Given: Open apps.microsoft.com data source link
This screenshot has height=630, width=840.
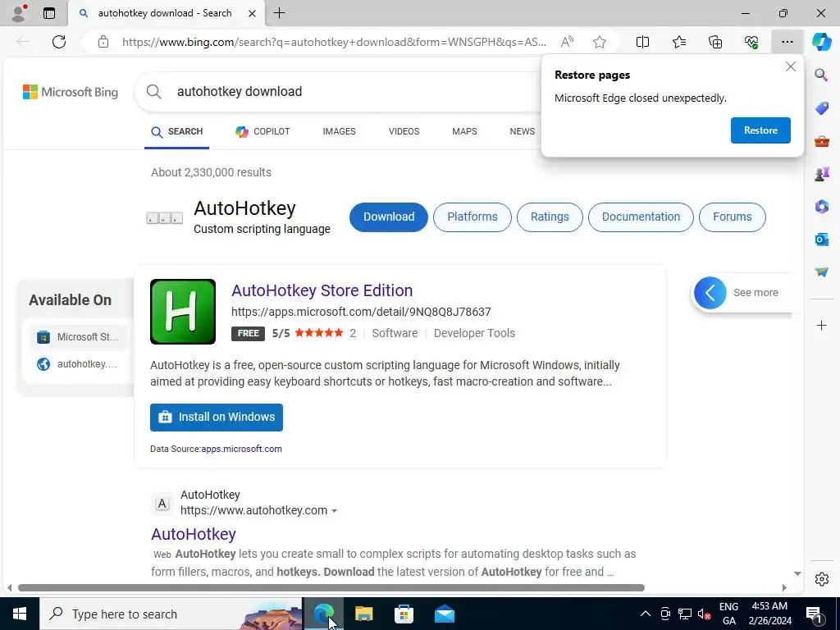Looking at the screenshot, I should (242, 449).
